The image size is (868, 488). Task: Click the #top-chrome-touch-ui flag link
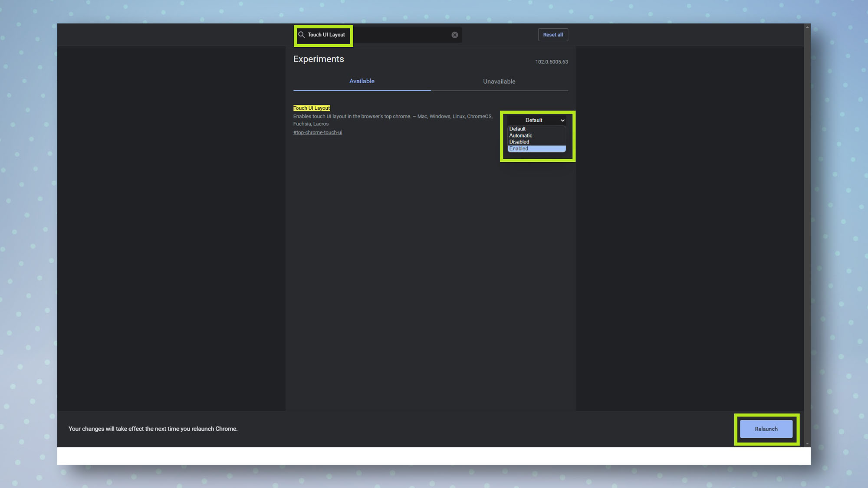[x=318, y=132]
